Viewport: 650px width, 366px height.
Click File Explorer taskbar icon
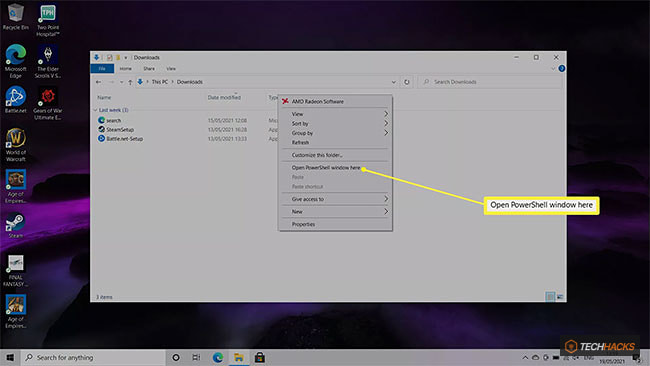(x=239, y=357)
